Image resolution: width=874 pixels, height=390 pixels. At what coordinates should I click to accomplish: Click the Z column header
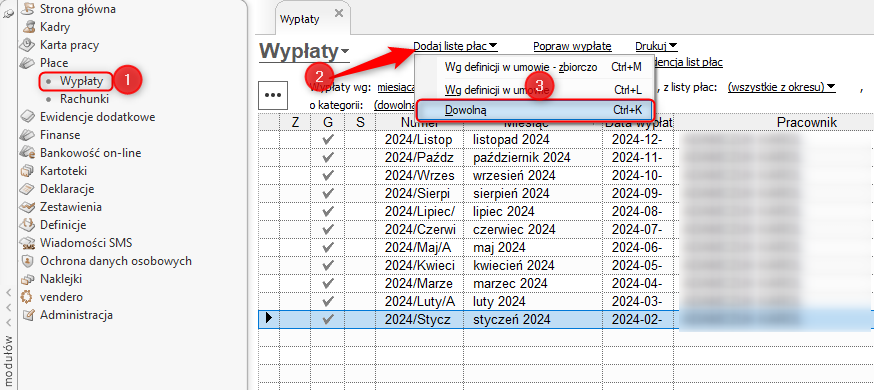(295, 122)
